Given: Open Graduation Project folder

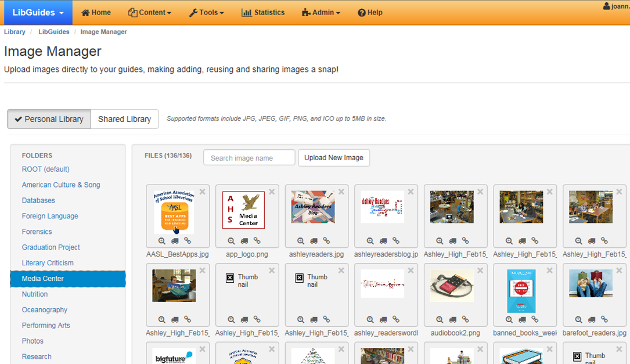Looking at the screenshot, I should (x=51, y=247).
